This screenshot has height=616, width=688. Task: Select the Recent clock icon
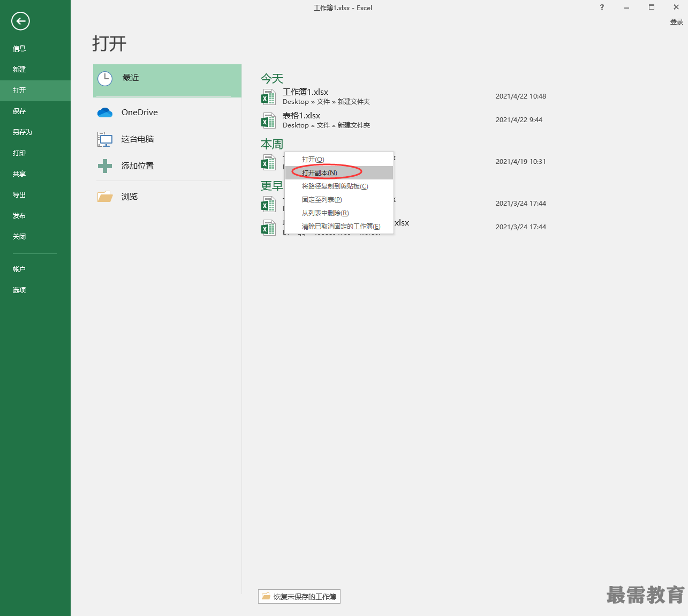[105, 79]
